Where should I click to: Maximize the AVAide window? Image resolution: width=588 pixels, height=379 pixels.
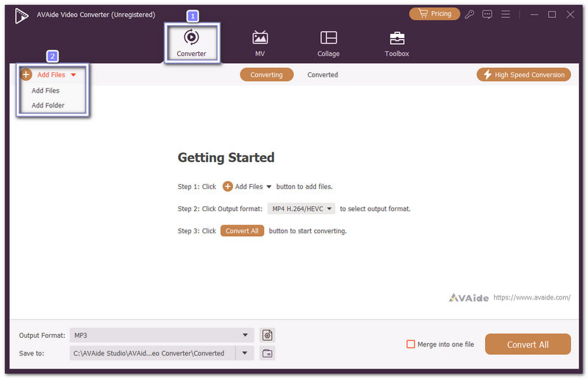(552, 14)
